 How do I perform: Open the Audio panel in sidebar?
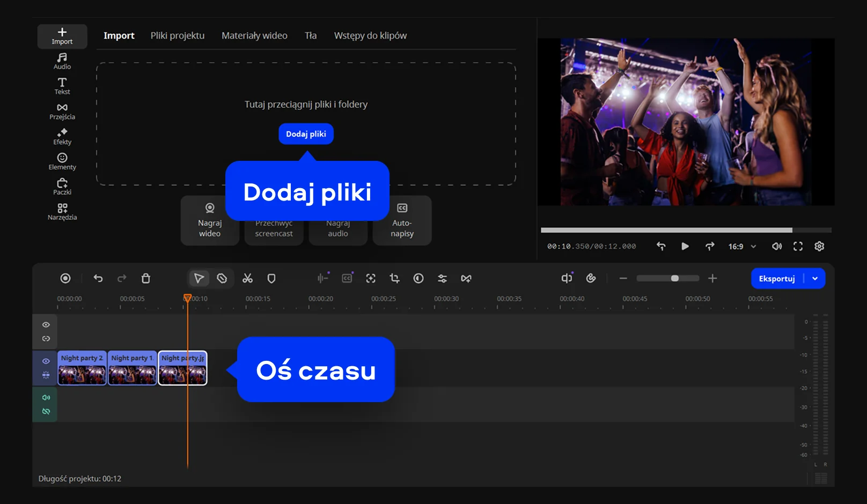[62, 61]
